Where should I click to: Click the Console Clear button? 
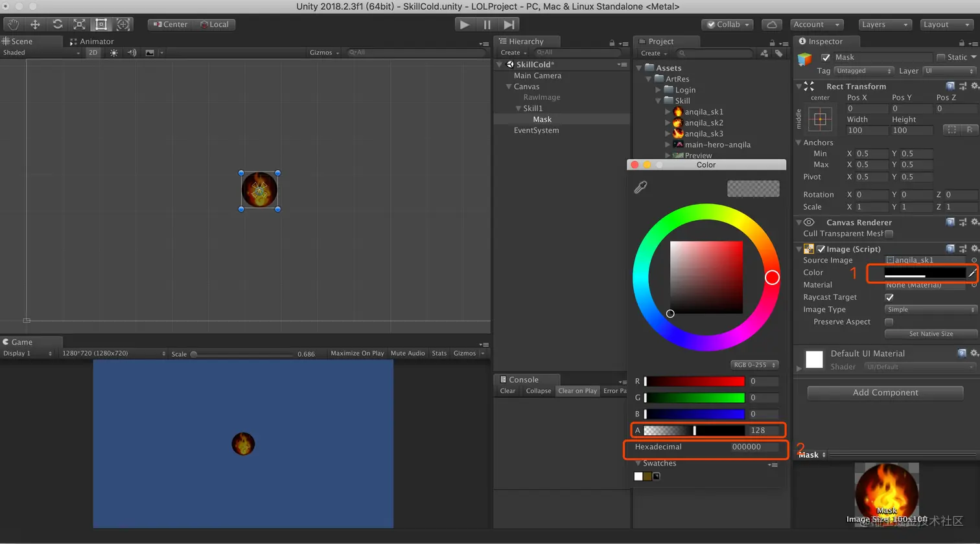(507, 391)
